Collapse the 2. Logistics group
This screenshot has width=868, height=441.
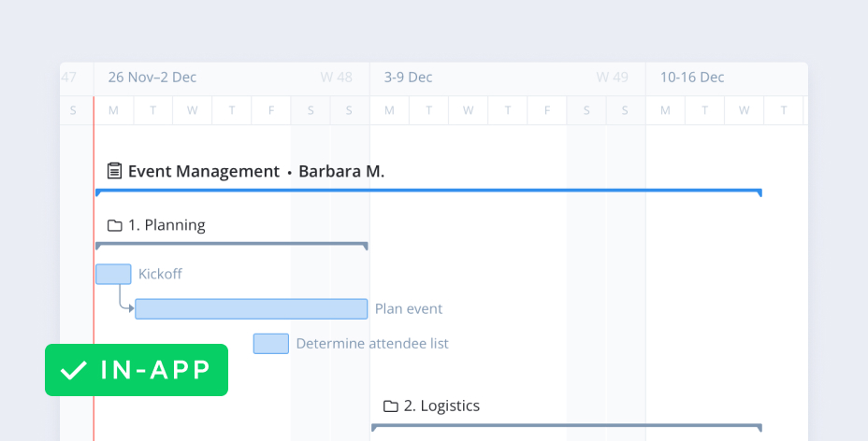pyautogui.click(x=441, y=406)
